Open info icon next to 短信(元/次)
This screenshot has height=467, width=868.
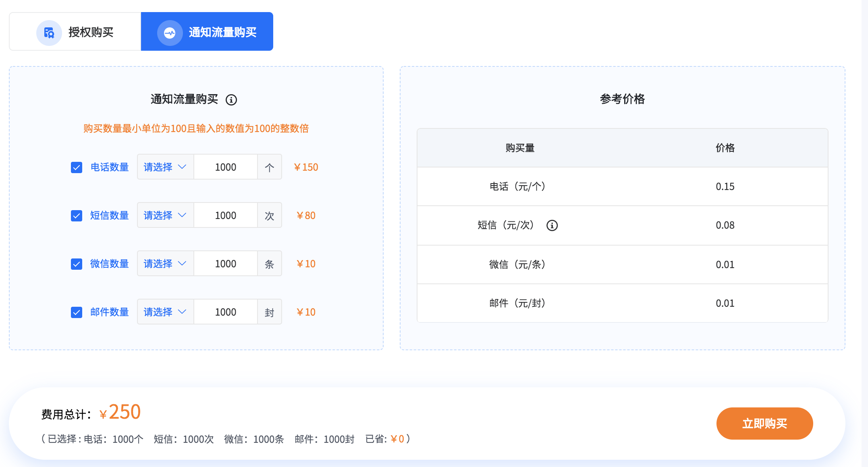pos(552,225)
